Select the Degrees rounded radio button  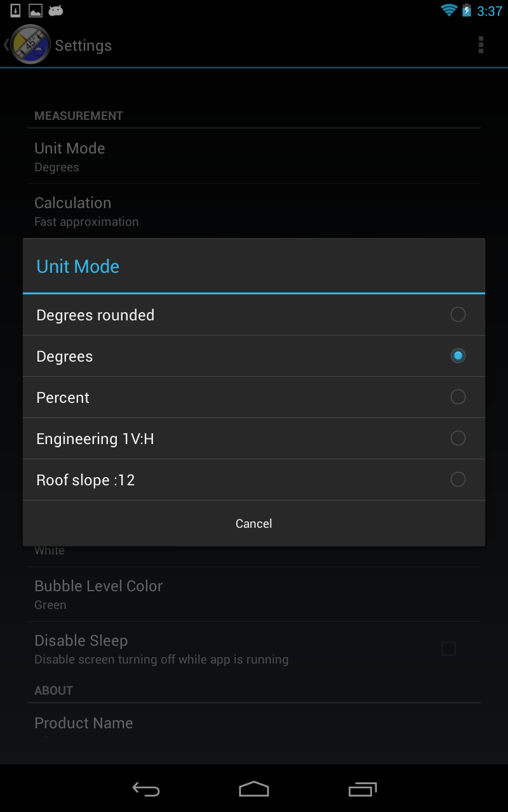point(458,315)
